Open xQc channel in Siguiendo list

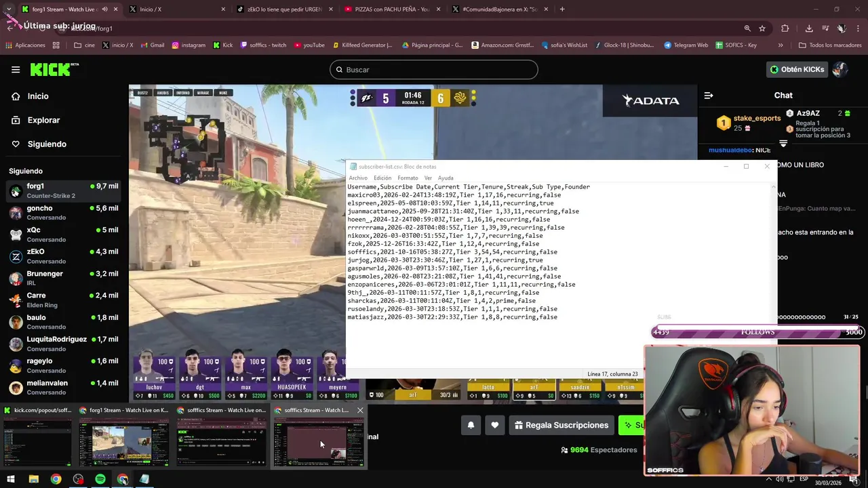click(63, 235)
